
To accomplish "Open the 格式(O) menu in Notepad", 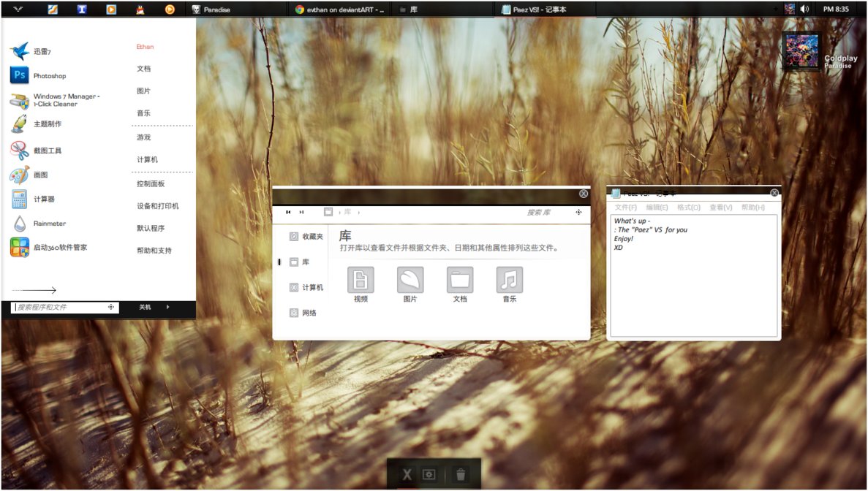I will click(x=688, y=208).
